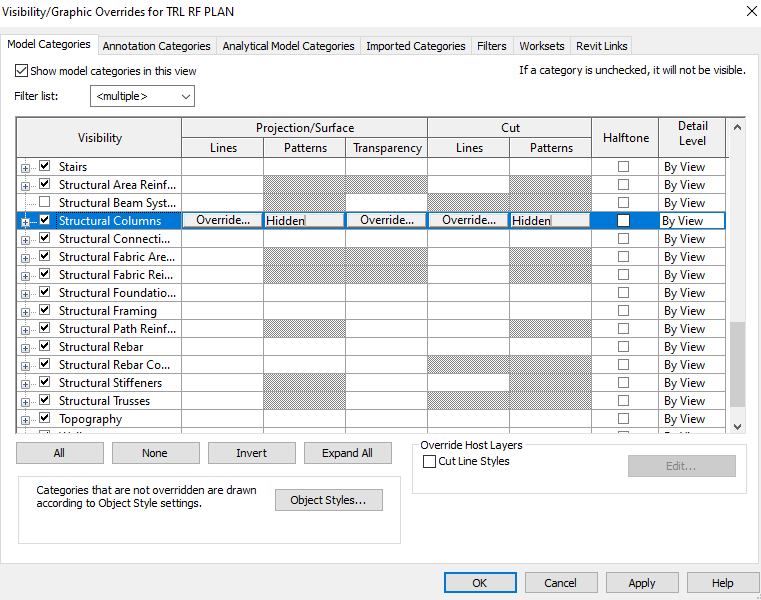Invert the category selection
The height and width of the screenshot is (600, 761).
coord(252,453)
